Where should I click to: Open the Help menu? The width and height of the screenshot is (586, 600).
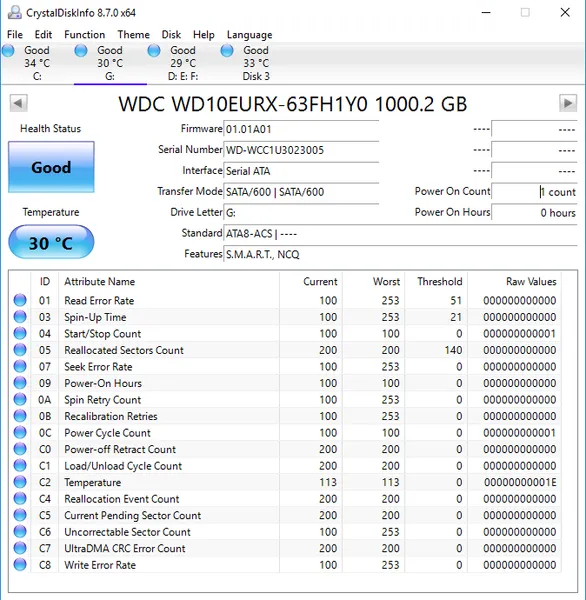point(203,35)
